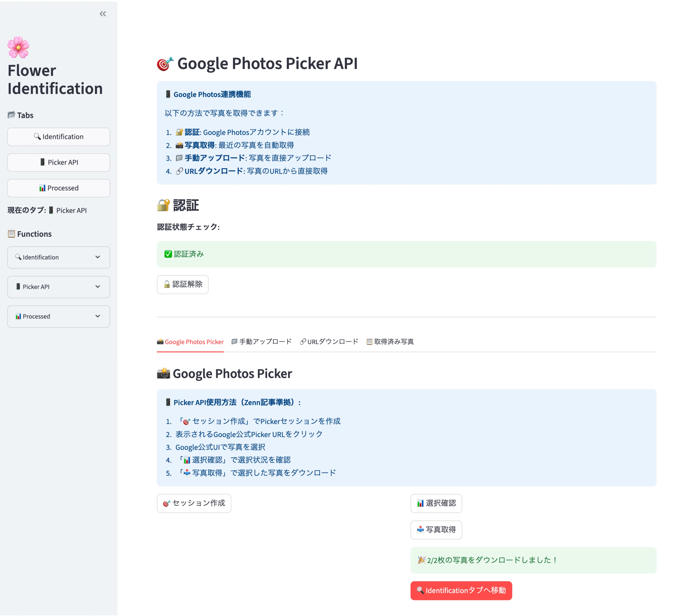Click the pink flower logo in the sidebar

(18, 47)
